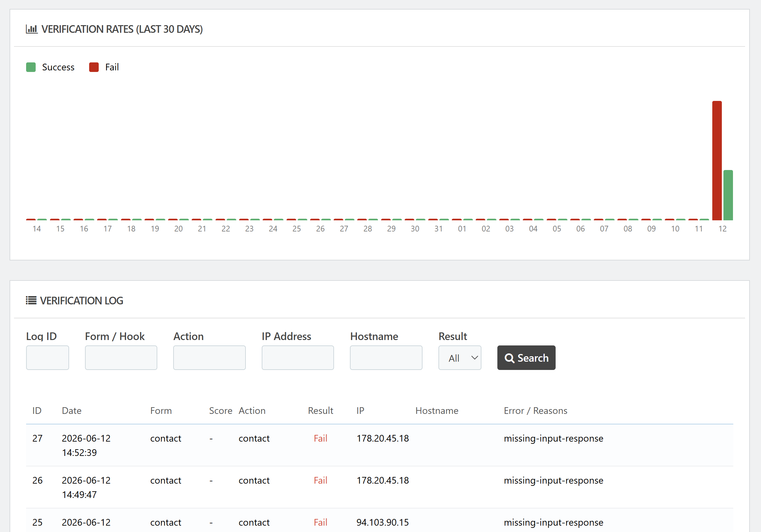The width and height of the screenshot is (761, 532).
Task: Click the Search button
Action: point(526,358)
